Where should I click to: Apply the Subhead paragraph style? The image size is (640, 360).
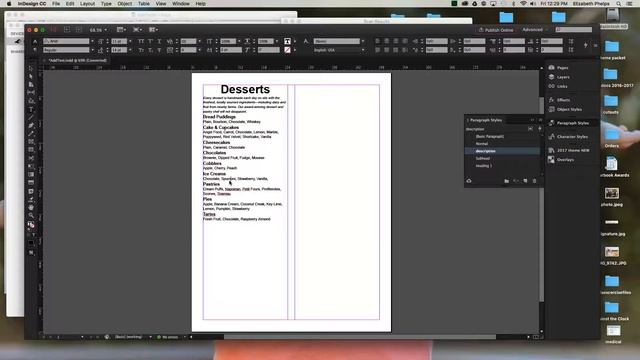tap(502, 158)
